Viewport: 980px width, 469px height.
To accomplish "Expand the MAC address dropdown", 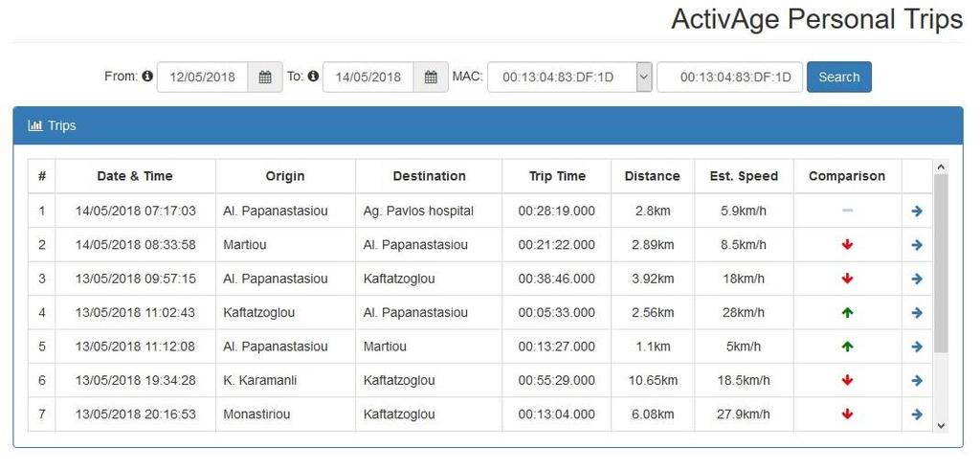I will [644, 77].
